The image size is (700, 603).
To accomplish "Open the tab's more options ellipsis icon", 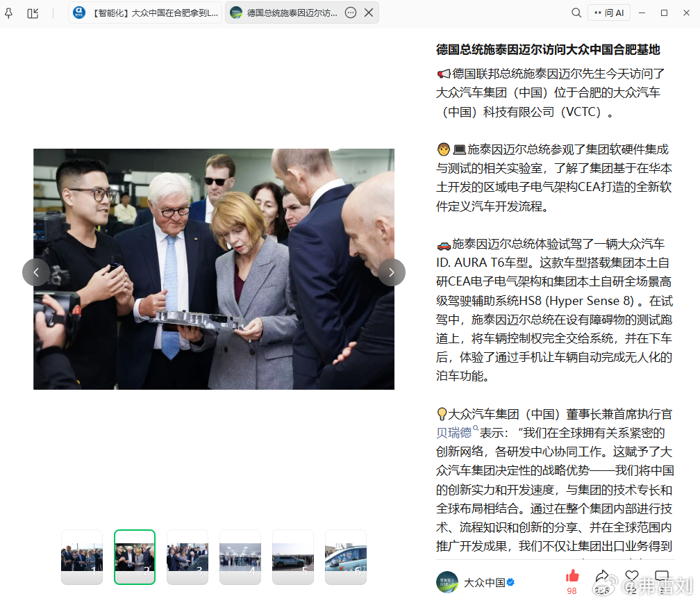I will tap(351, 13).
